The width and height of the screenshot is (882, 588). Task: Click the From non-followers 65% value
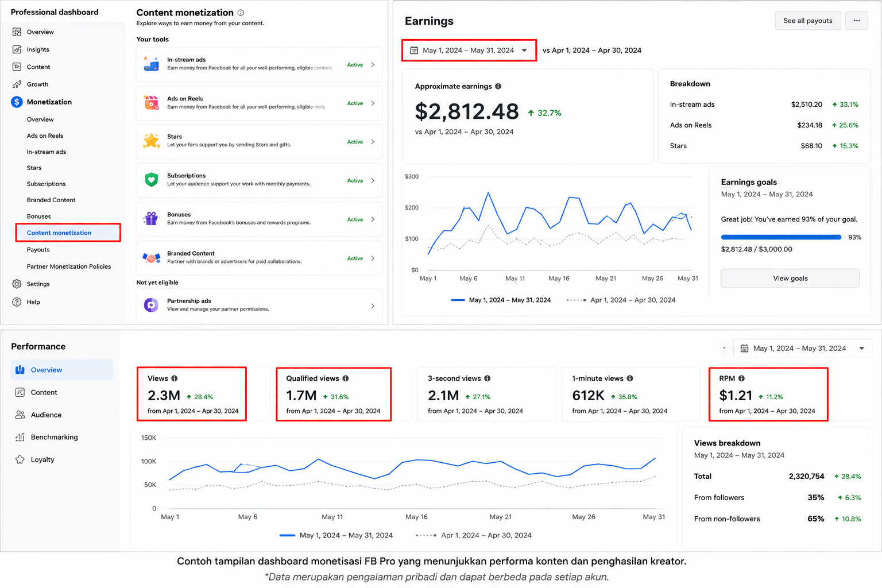click(816, 519)
